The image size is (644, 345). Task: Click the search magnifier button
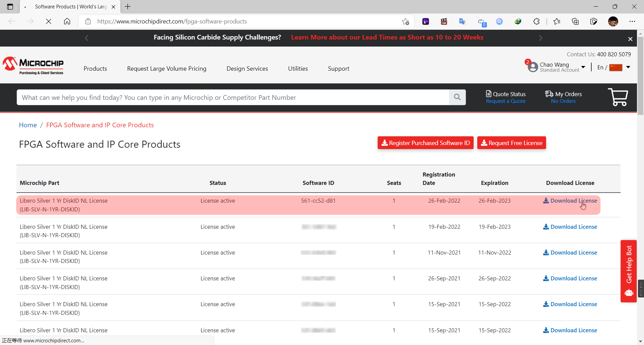(457, 97)
